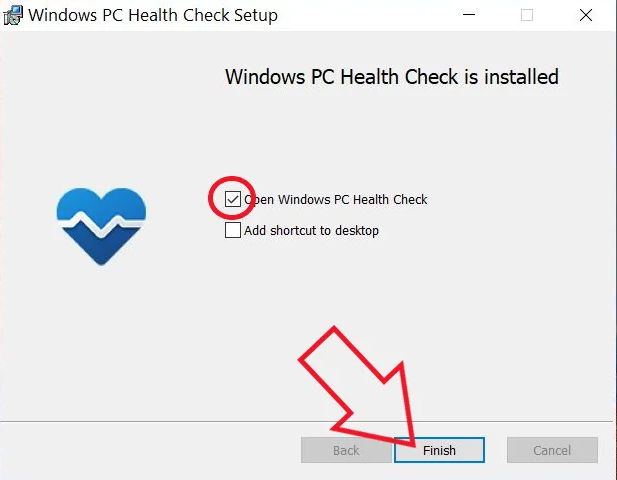The image size is (617, 480).
Task: Click the horizontal separator line above buttons
Action: pyautogui.click(x=307, y=421)
